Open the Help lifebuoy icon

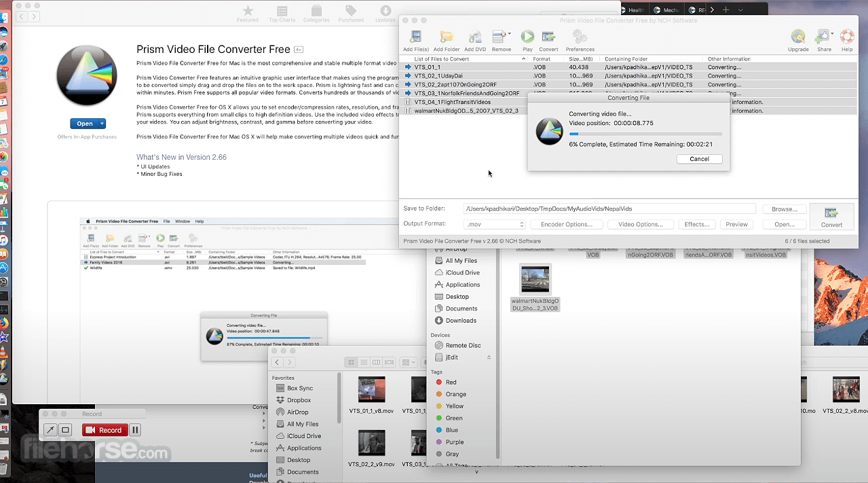[x=847, y=37]
